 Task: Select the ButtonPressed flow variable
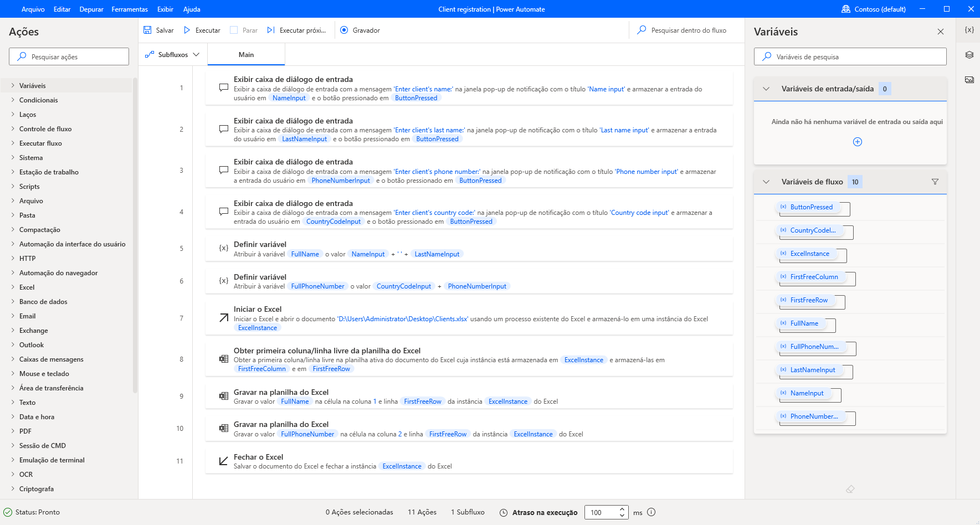808,207
